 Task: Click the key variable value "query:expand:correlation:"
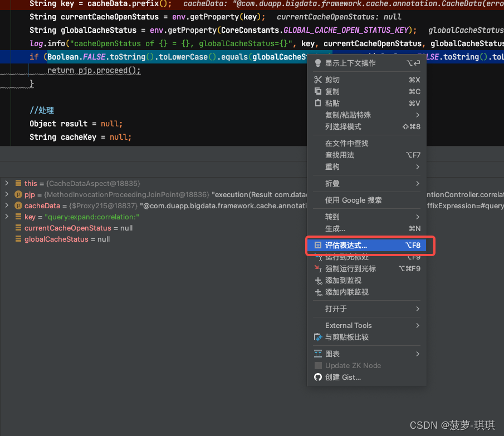92,217
